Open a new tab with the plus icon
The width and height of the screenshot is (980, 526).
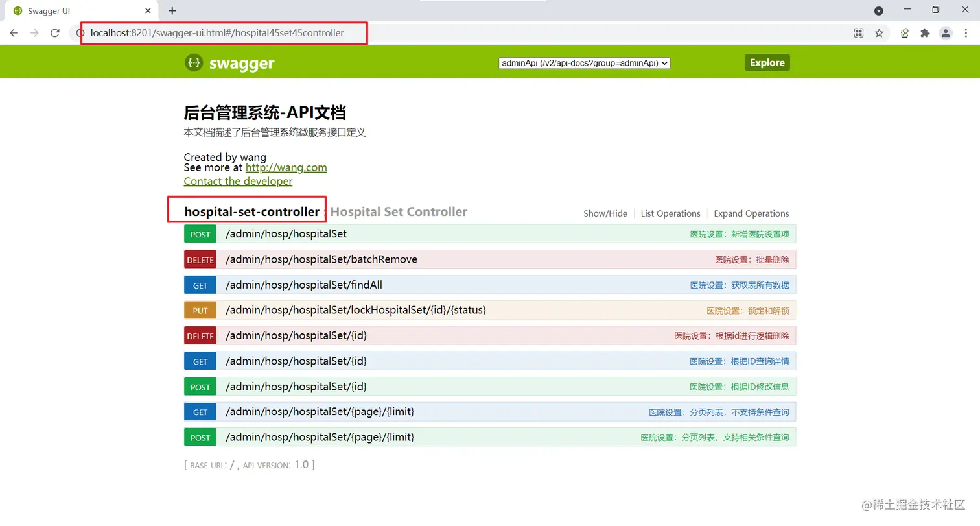click(172, 10)
